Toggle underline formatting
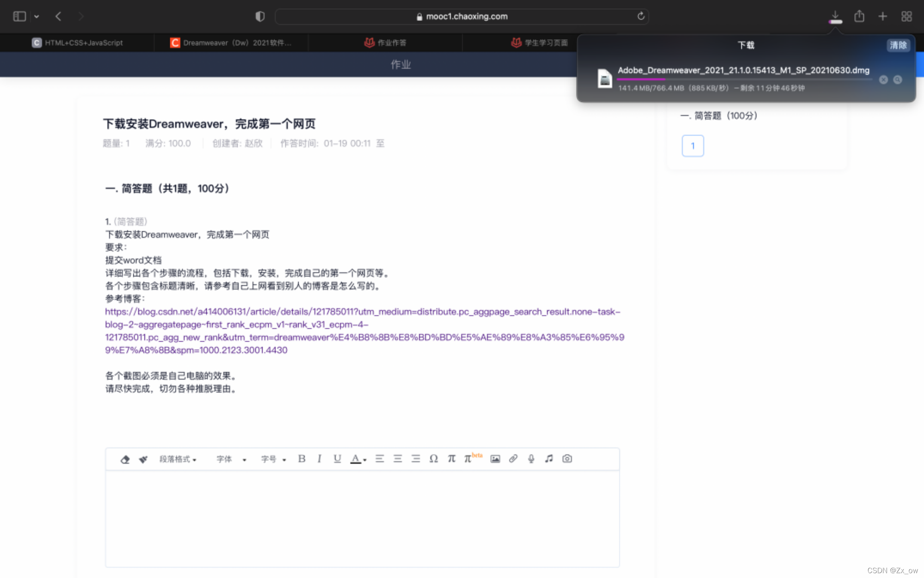Viewport: 924px width, 578px height. [x=337, y=459]
